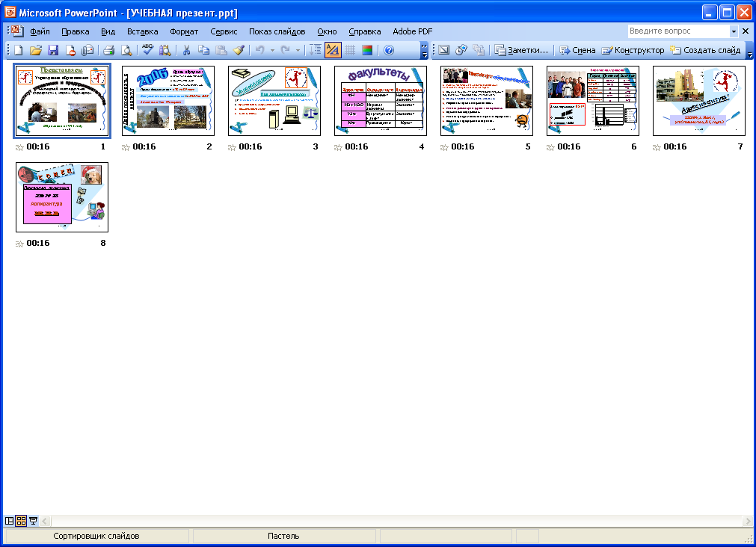
Task: Open the Показ слайдов menu
Action: 277,31
